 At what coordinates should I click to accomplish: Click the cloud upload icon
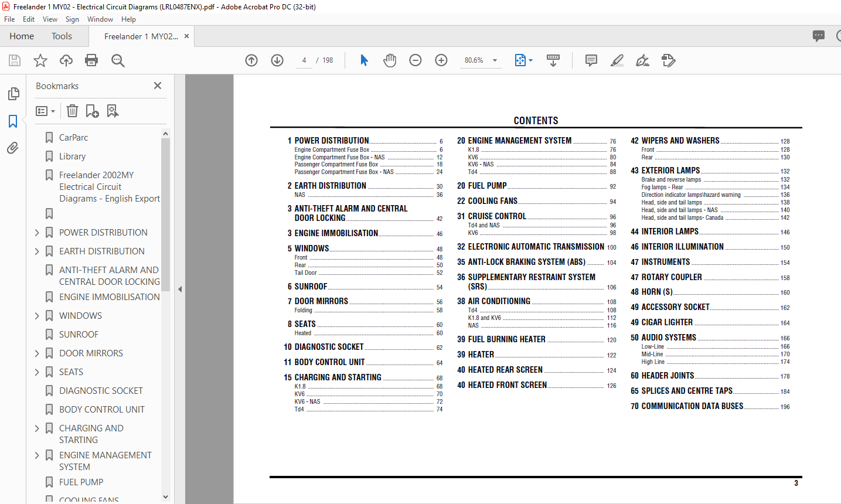tap(66, 60)
